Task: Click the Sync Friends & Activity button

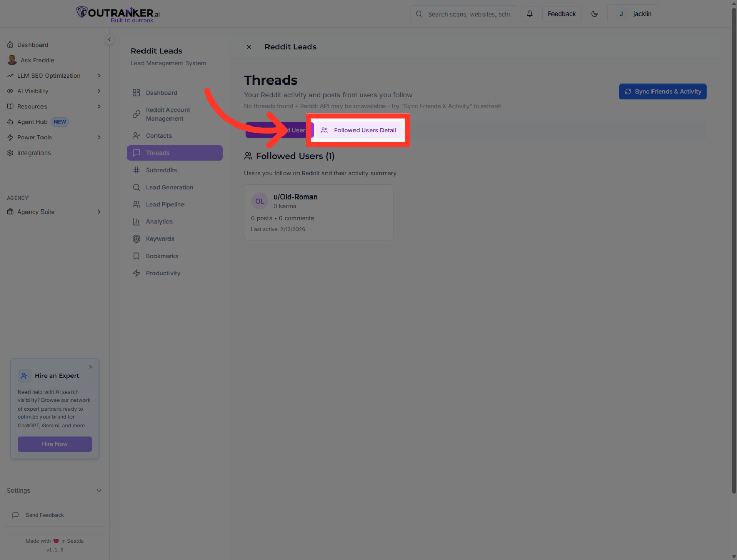Action: coord(662,91)
